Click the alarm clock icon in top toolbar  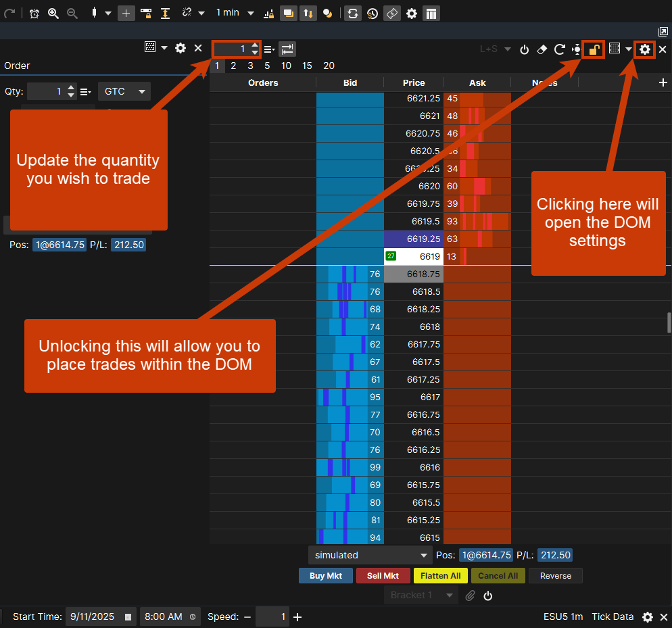pyautogui.click(x=34, y=13)
